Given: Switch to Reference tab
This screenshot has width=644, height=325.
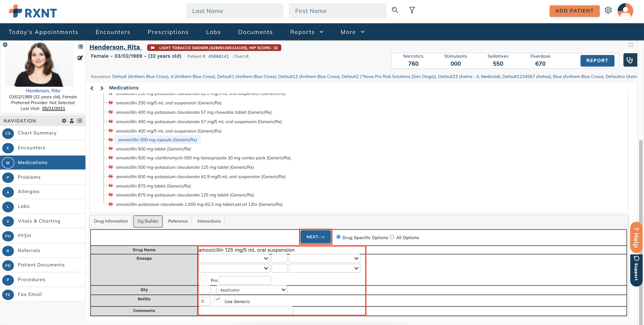Looking at the screenshot, I should 178,221.
